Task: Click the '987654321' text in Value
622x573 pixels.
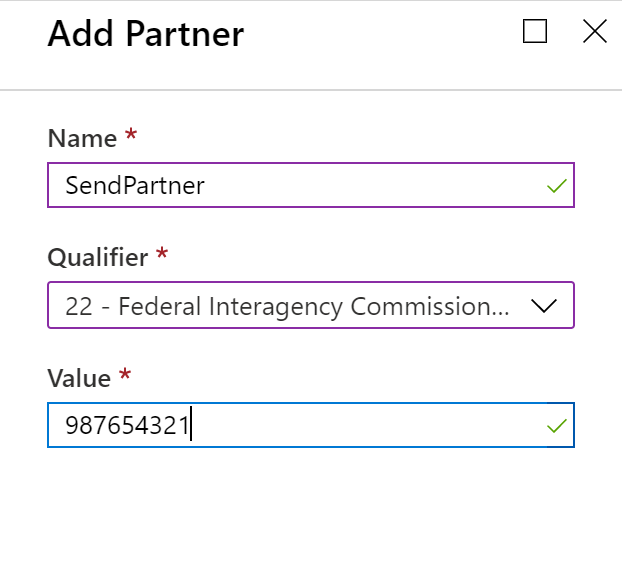Action: point(127,426)
